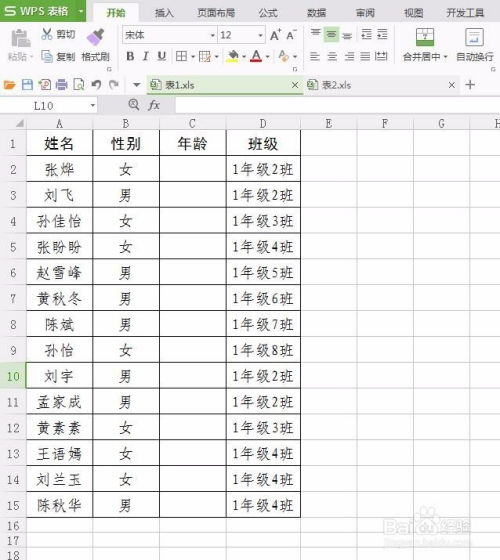
Task: Align cell content to vertical middle
Action: pos(331,35)
